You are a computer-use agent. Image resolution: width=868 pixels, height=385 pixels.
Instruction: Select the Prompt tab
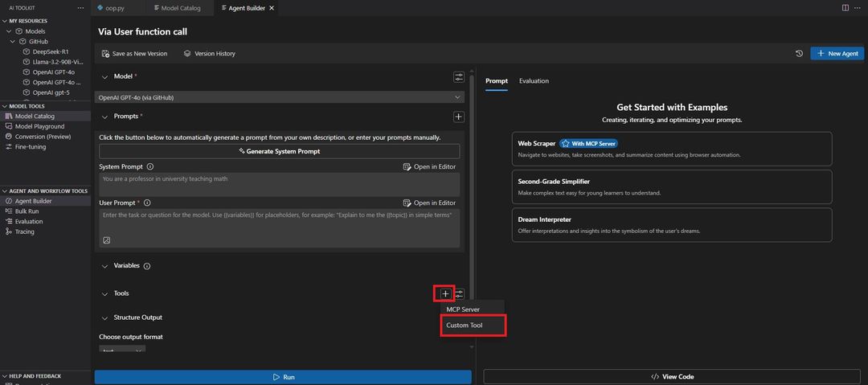pyautogui.click(x=497, y=81)
